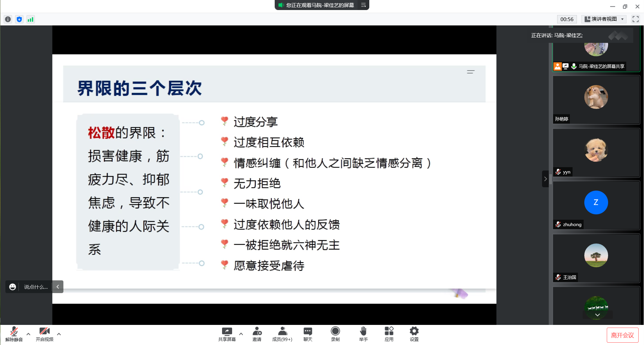Click the 'Say something' (说点什么) input
Viewport: 644px width, 345px height.
click(36, 287)
